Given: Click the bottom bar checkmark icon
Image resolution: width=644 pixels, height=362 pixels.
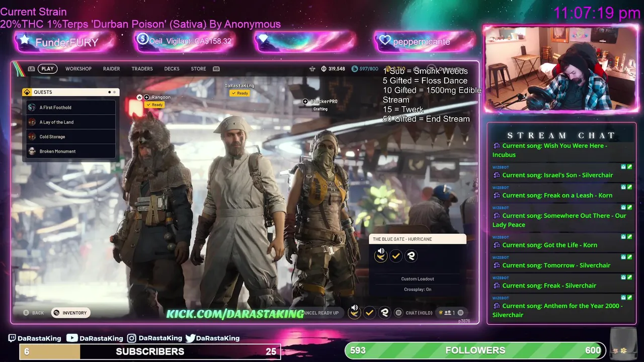Looking at the screenshot, I should pos(369,313).
